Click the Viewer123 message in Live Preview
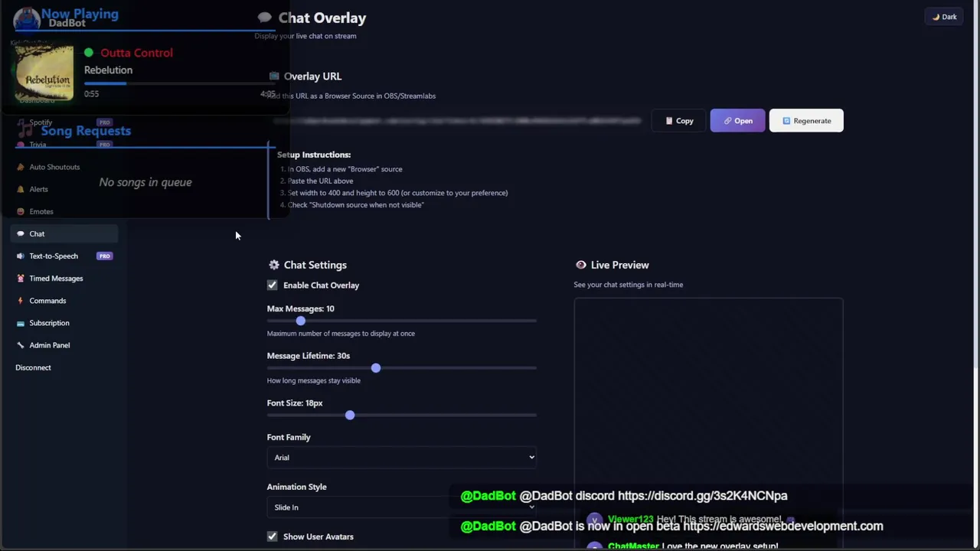The width and height of the screenshot is (980, 551). pos(693,520)
